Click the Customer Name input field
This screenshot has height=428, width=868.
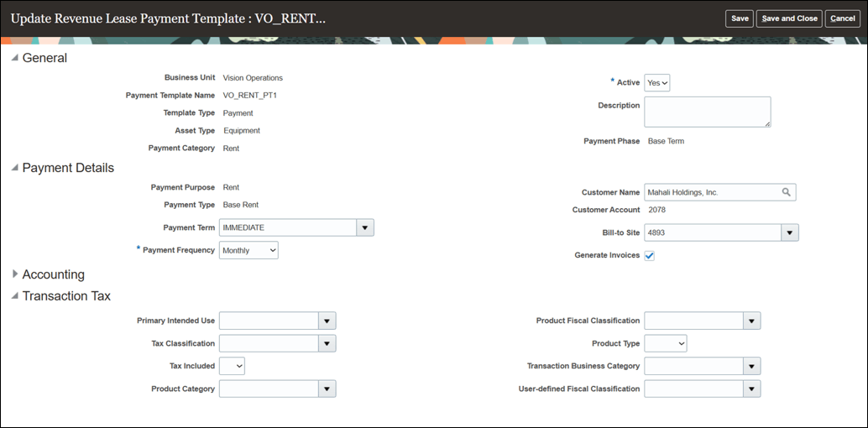click(x=713, y=192)
